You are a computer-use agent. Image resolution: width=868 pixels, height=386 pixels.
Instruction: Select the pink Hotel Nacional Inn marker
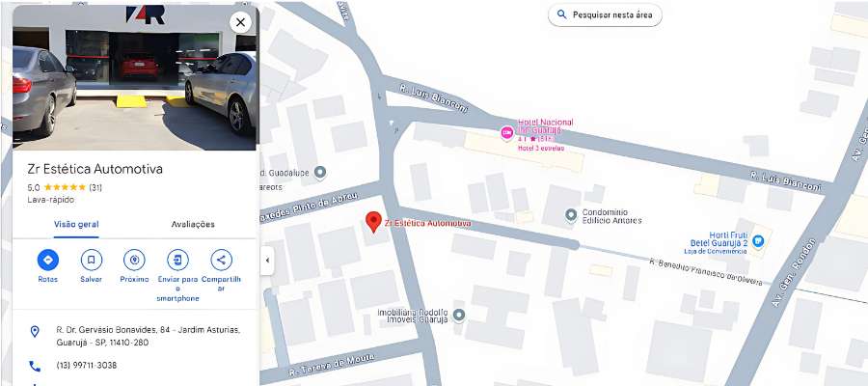point(506,133)
